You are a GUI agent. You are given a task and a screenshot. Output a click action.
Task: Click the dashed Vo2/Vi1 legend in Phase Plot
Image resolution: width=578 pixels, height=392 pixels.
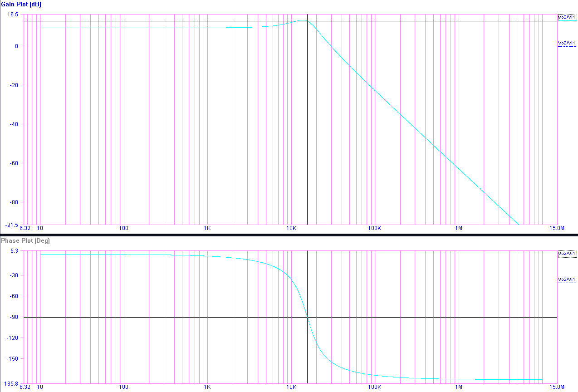click(x=567, y=280)
